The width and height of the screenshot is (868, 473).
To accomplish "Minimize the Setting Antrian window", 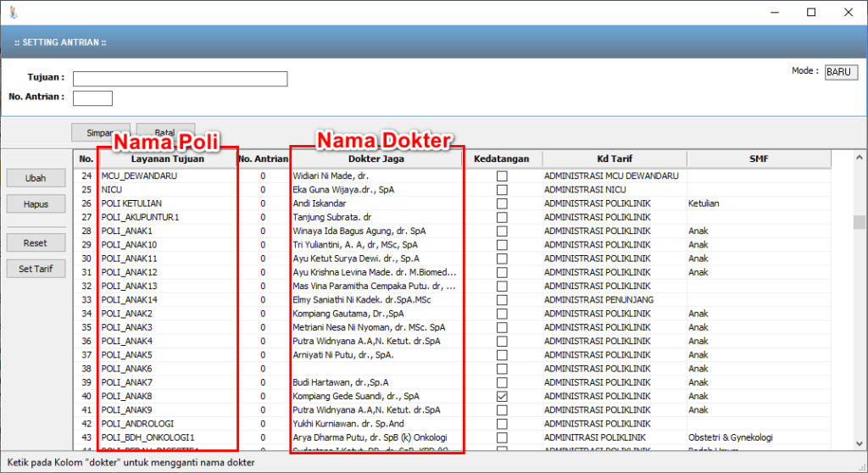I will click(x=774, y=12).
